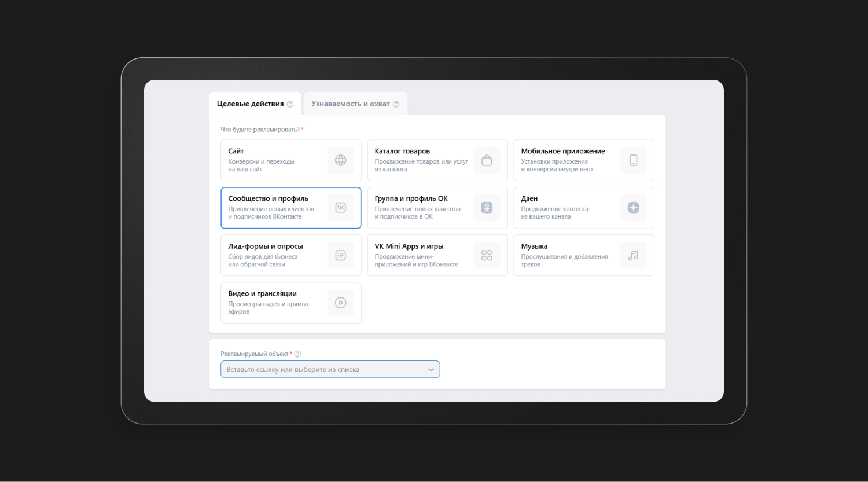
Task: Open help icon beside Рекламируемый объект label
Action: pos(298,354)
